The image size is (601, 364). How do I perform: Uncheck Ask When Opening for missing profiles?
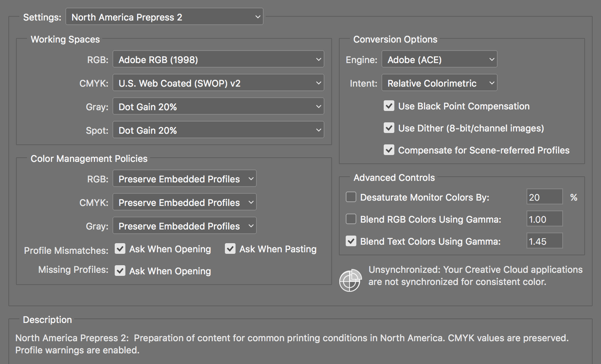click(x=120, y=271)
